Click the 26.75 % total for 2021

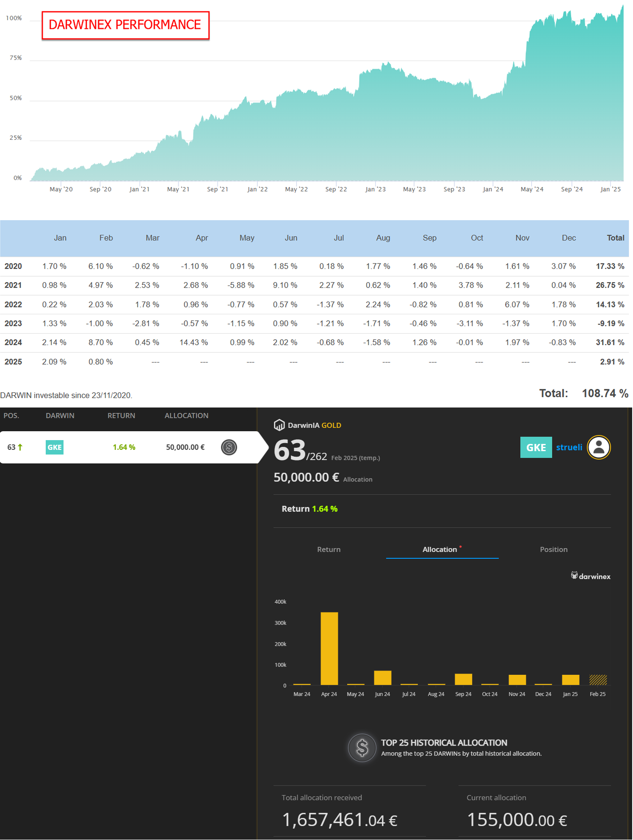[610, 285]
